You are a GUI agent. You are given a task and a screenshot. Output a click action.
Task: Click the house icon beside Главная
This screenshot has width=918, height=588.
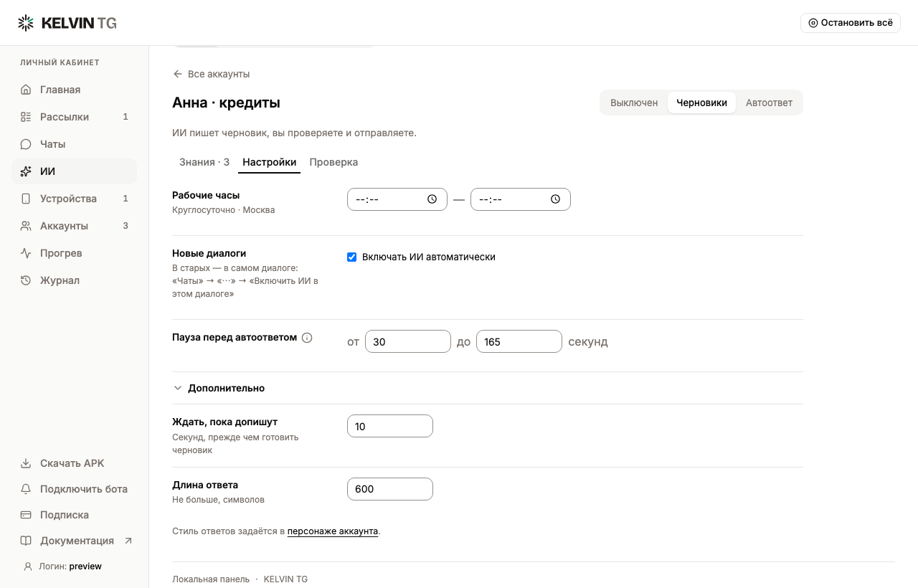tap(26, 90)
